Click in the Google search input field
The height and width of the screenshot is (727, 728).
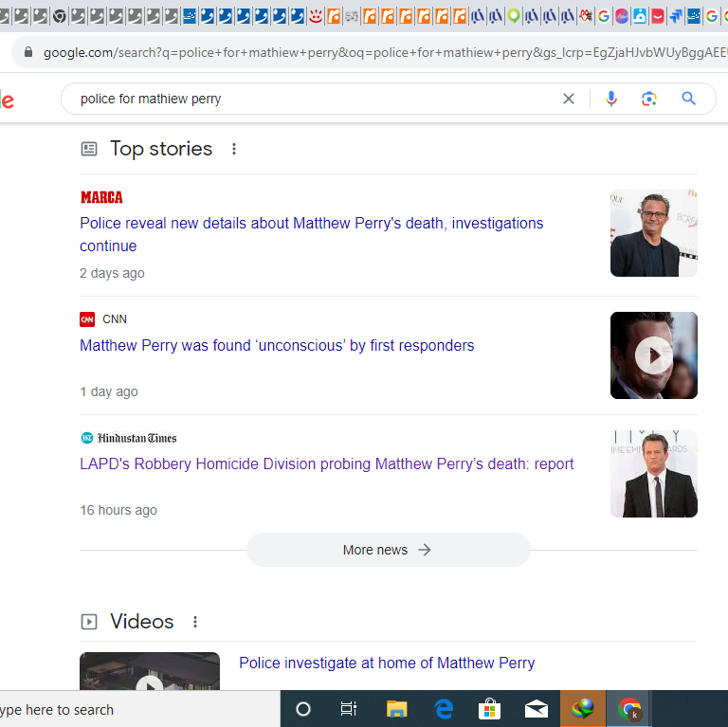[313, 99]
